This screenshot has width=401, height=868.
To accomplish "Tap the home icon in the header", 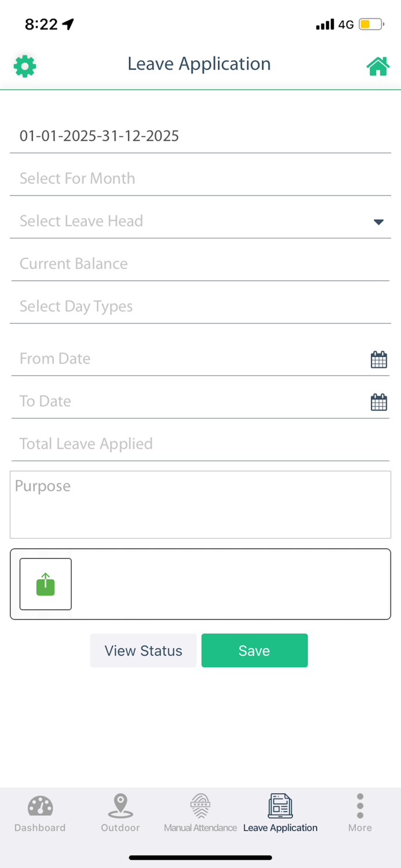I will click(x=377, y=65).
